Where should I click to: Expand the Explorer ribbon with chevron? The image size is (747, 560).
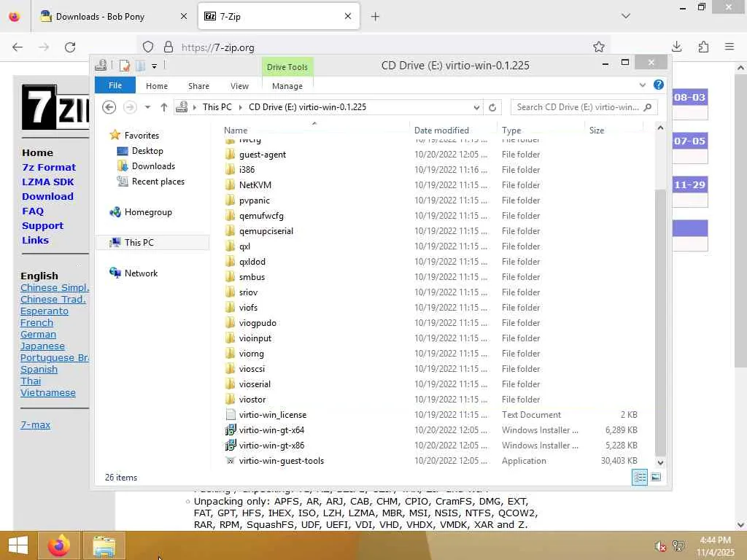tap(642, 85)
